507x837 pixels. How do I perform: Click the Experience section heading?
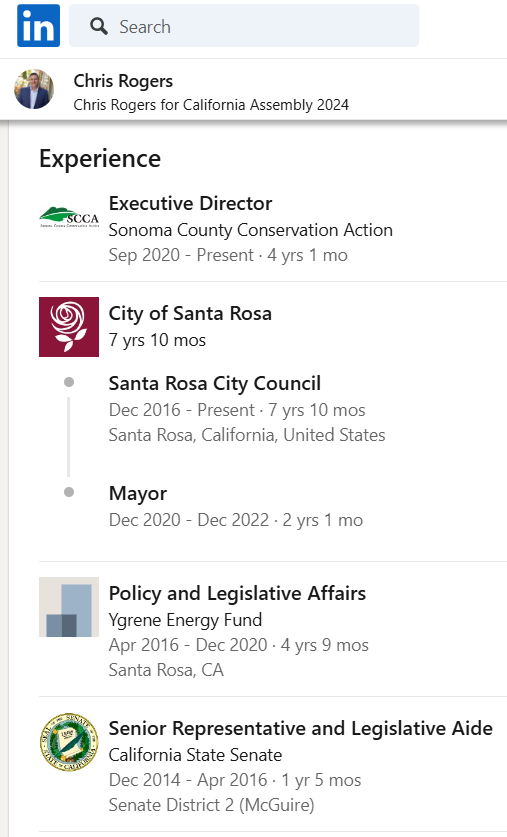[x=100, y=159]
